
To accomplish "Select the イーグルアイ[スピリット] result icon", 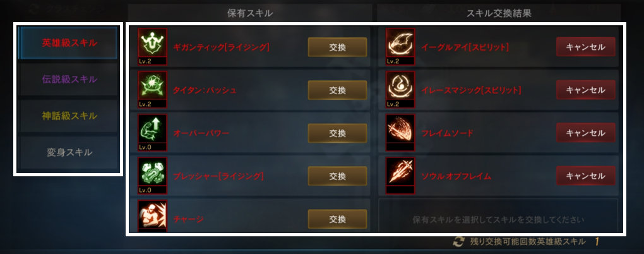I will pos(400,47).
